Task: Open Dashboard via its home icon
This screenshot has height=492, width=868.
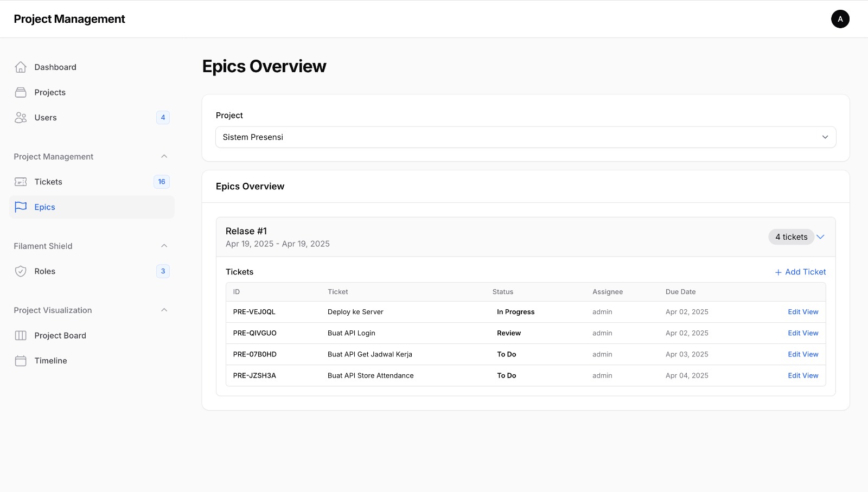Action: coord(21,67)
